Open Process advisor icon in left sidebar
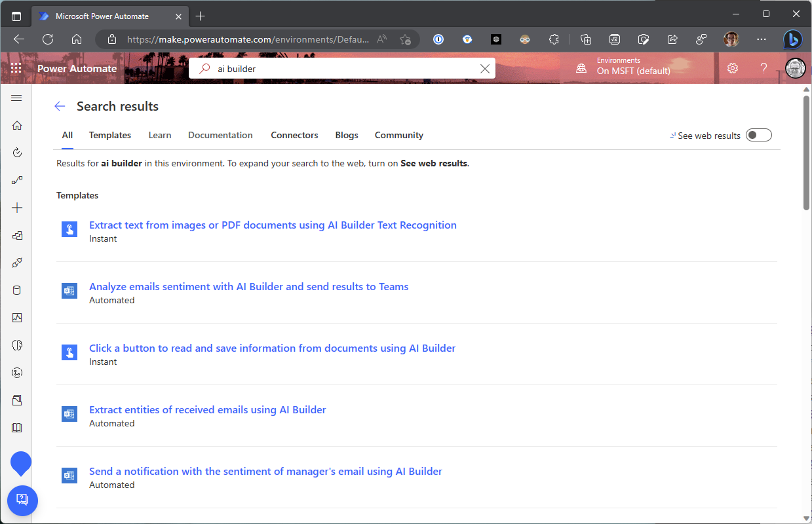Screen dimensions: 812x524 (17, 373)
